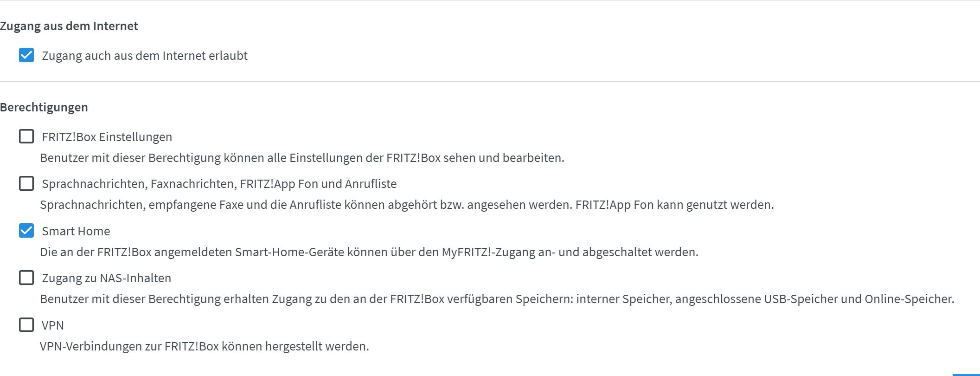Click the 'Zugang aus dem Internet' heading
The width and height of the screenshot is (980, 376).
[x=69, y=26]
